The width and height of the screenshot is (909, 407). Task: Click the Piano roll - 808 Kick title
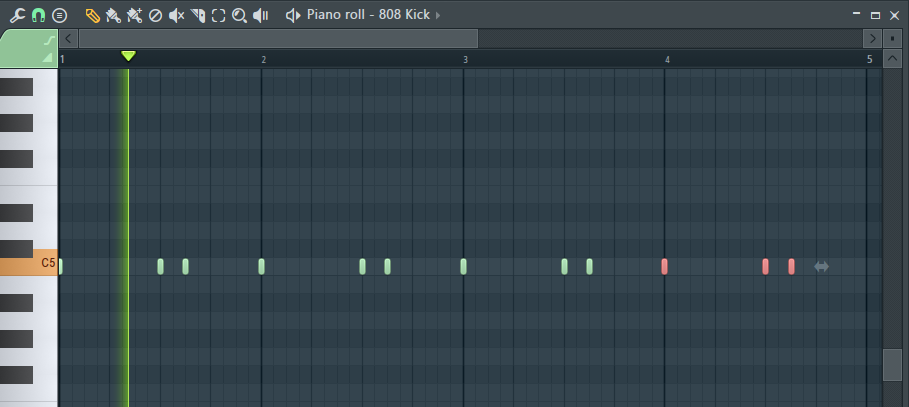368,14
